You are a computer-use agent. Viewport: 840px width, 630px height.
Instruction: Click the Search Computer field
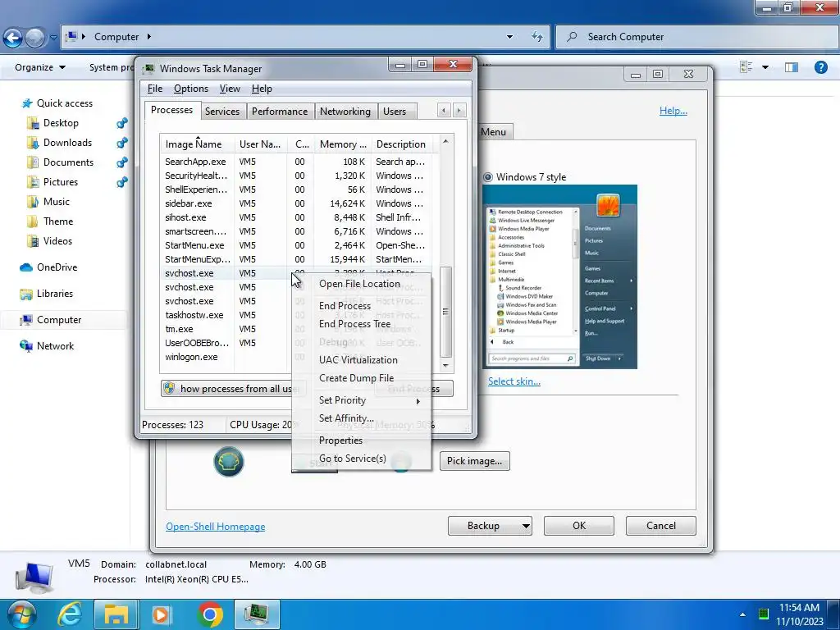coord(696,37)
